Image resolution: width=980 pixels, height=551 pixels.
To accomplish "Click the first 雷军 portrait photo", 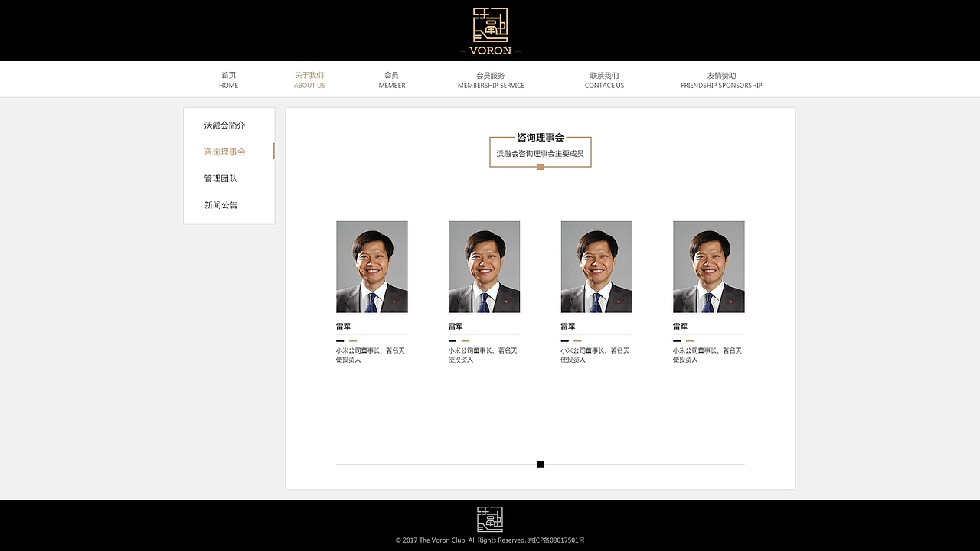I will (x=372, y=266).
